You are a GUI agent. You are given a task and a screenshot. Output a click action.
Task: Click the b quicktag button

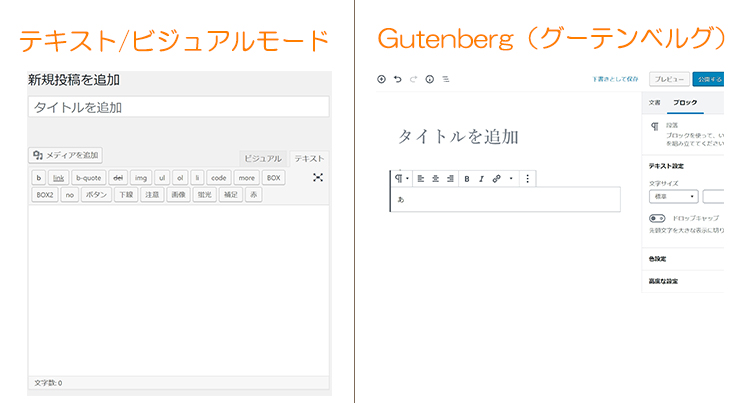pos(39,178)
